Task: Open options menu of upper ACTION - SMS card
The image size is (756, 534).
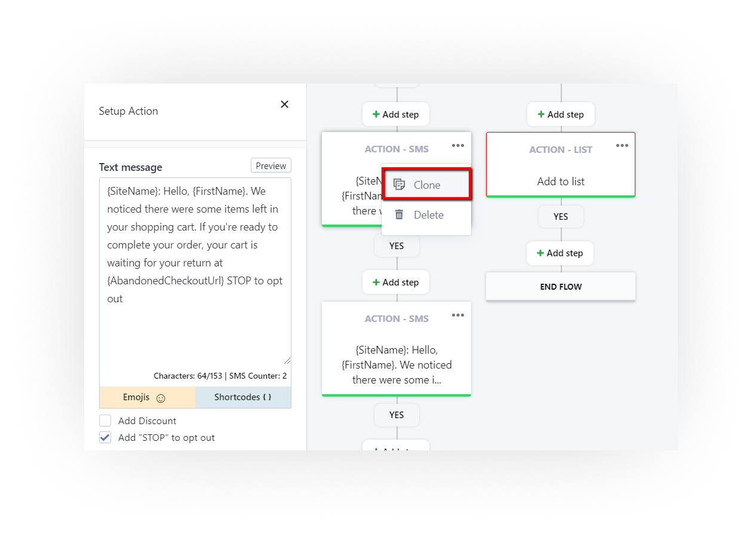Action: click(x=457, y=145)
